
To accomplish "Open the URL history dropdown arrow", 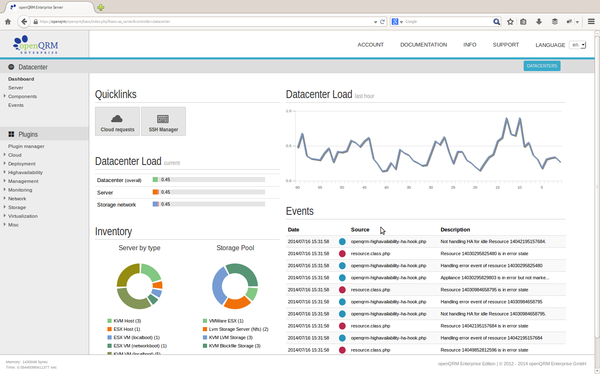I will [x=375, y=22].
